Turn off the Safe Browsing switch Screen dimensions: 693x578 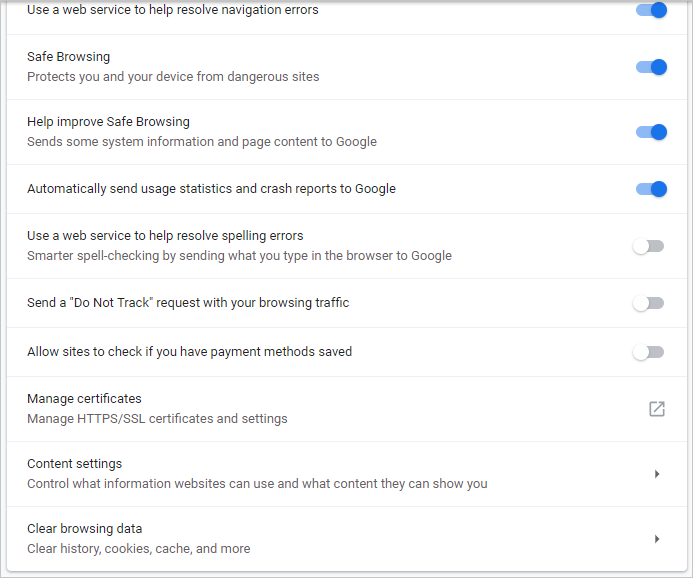[651, 67]
